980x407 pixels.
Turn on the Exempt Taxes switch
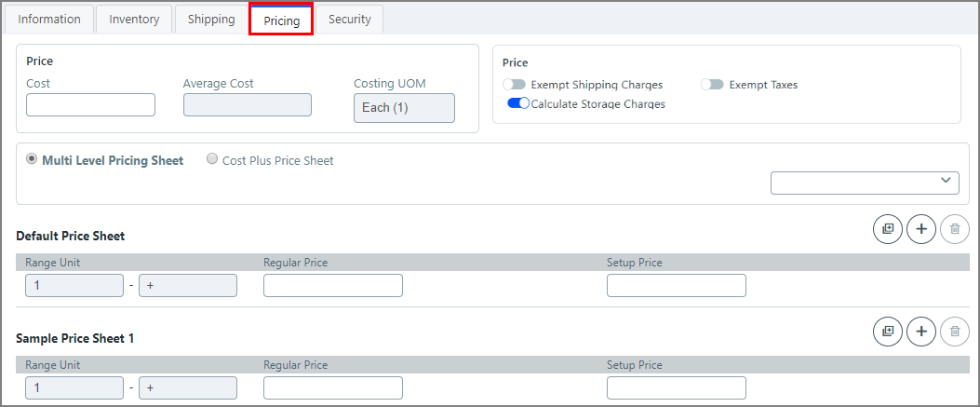click(x=713, y=85)
